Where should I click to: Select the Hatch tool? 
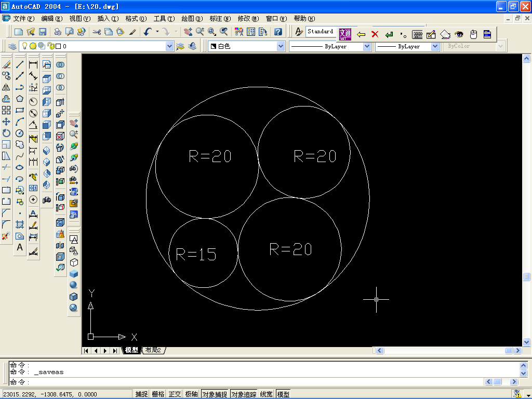click(x=20, y=224)
